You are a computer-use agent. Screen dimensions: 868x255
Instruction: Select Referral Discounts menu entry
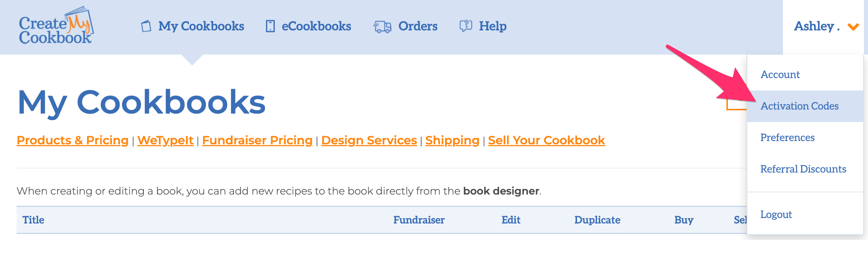(803, 169)
